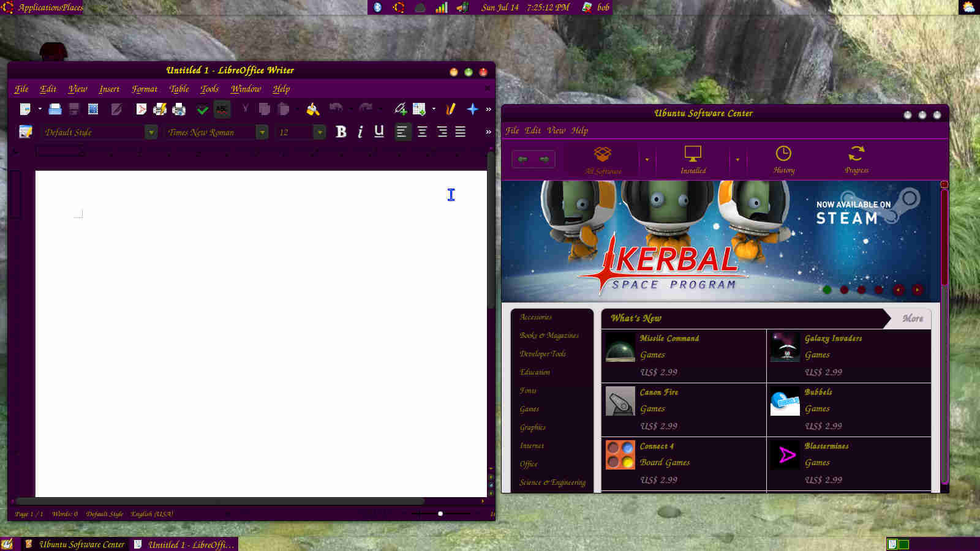
Task: Open the Developer Tools category
Action: (x=543, y=354)
